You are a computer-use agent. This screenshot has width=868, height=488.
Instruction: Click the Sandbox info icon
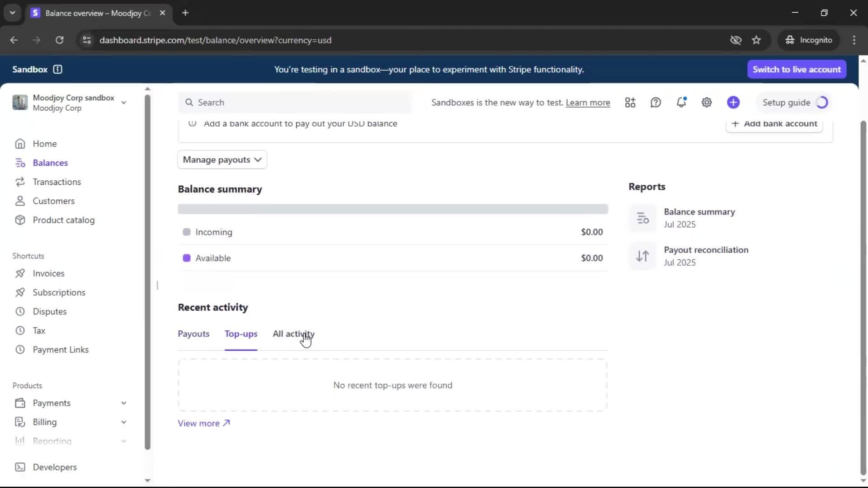(x=57, y=69)
